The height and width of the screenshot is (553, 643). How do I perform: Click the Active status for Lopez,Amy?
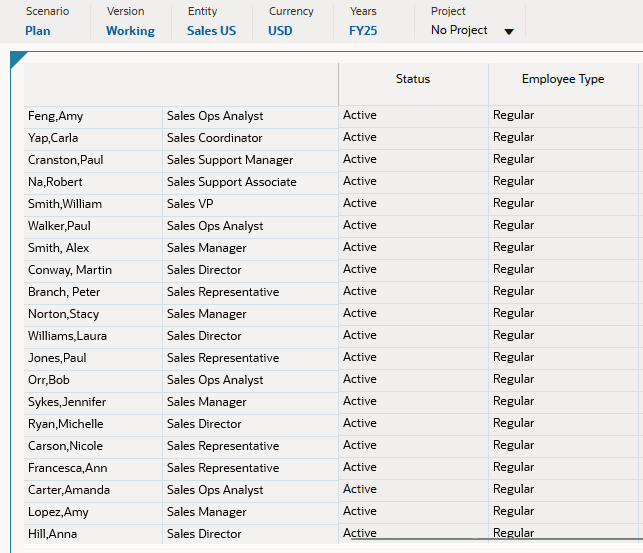click(413, 512)
